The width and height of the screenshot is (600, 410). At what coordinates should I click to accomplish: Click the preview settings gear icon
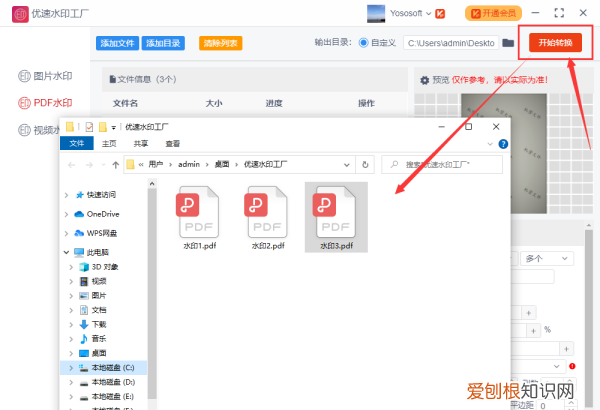[x=424, y=80]
